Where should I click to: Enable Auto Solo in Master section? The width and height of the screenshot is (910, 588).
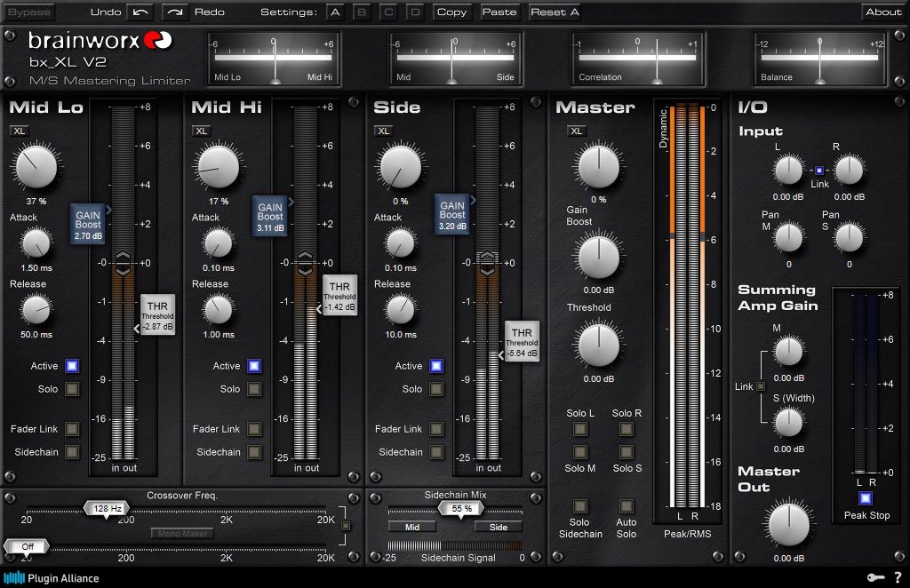[x=626, y=506]
